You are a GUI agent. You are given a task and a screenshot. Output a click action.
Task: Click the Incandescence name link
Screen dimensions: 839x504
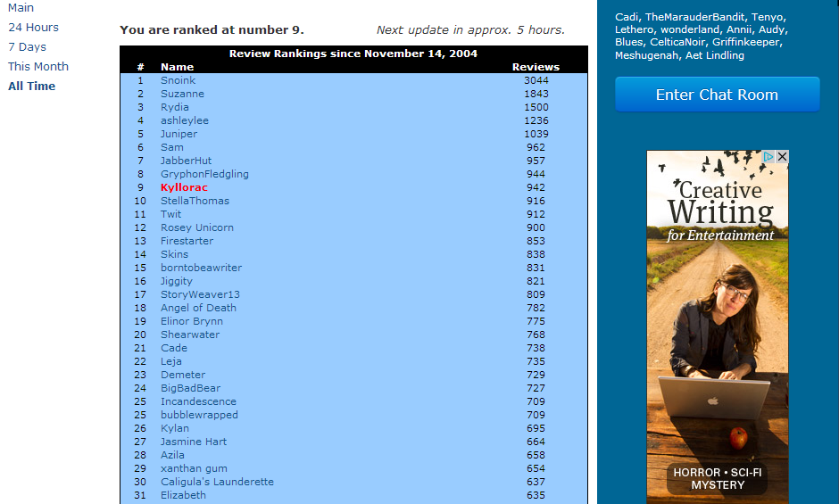pos(198,401)
